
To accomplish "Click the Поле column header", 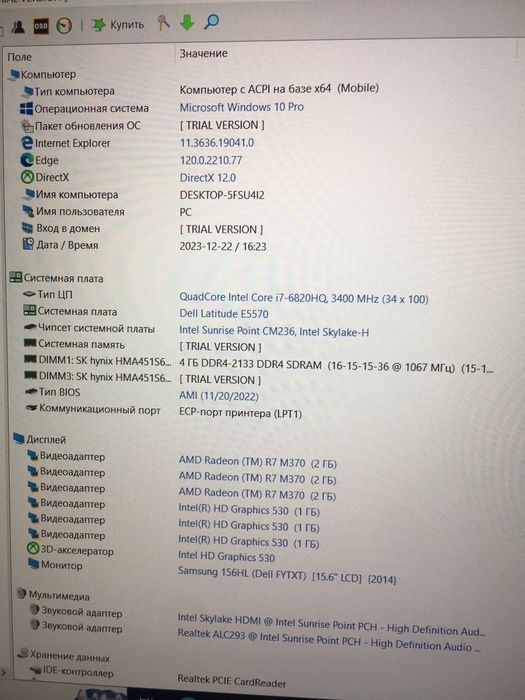I will pyautogui.click(x=20, y=57).
